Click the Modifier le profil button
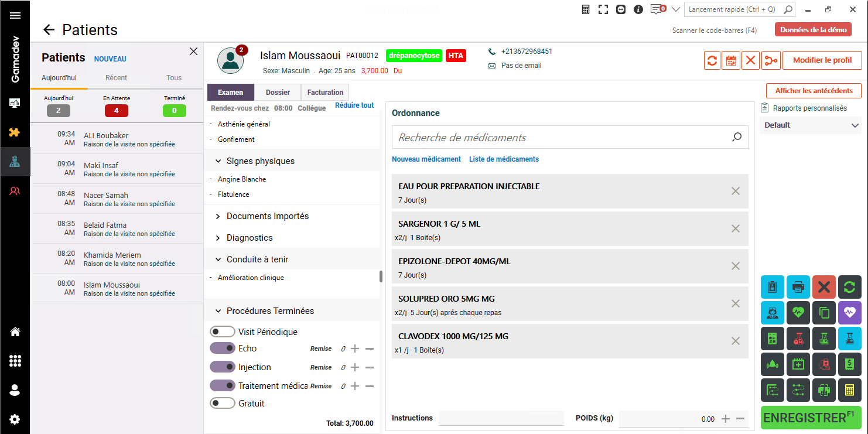The height and width of the screenshot is (434, 868). click(x=822, y=60)
